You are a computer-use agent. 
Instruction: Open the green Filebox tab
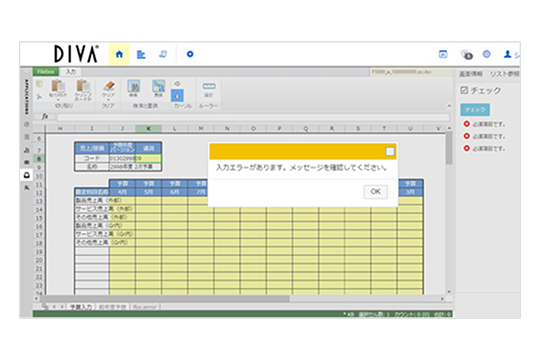click(46, 72)
